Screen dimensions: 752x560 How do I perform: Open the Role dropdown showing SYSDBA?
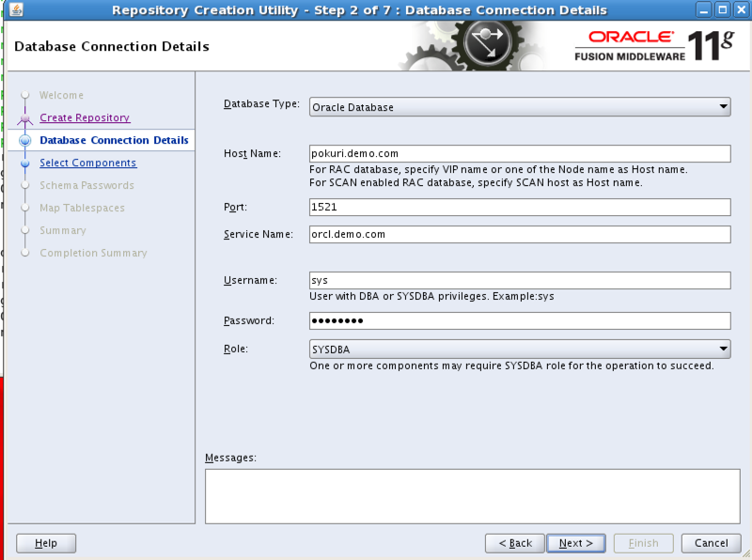(520, 349)
